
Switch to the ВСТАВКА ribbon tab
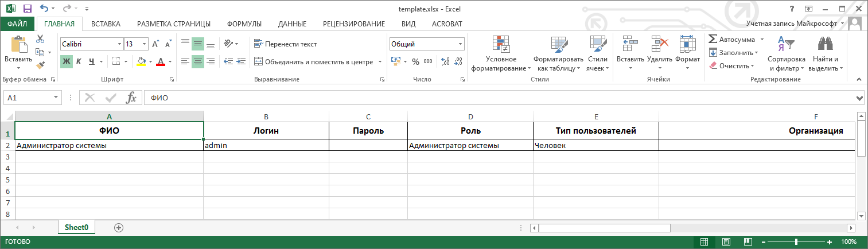(106, 24)
